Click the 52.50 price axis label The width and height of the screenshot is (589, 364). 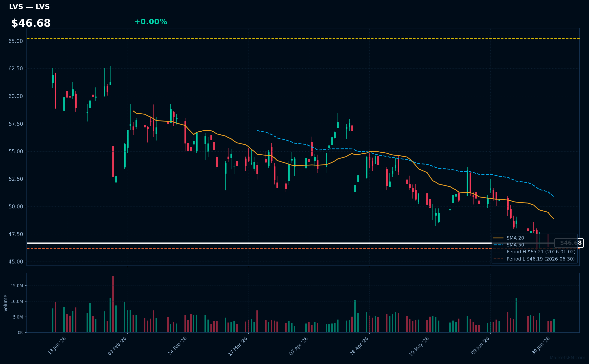(16, 179)
